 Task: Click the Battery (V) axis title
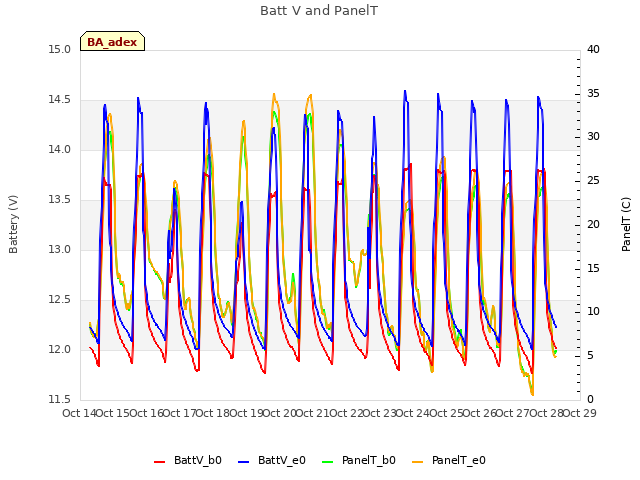coord(13,224)
